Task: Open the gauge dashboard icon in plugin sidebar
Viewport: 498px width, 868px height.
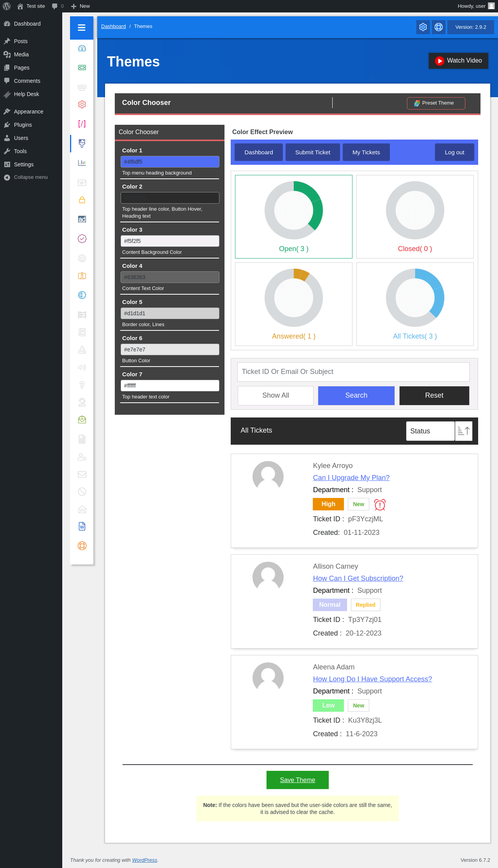Action: click(82, 49)
